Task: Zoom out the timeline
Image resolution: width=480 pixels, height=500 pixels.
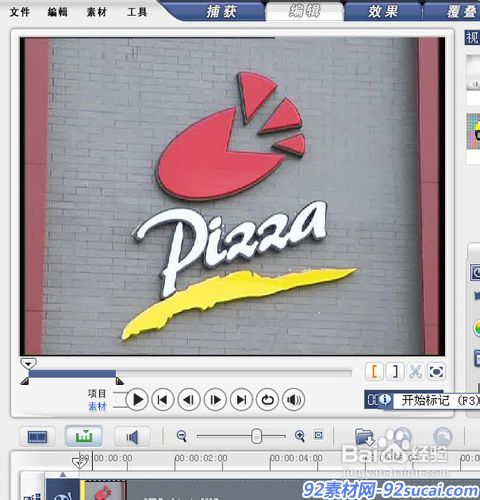Action: pos(182,435)
